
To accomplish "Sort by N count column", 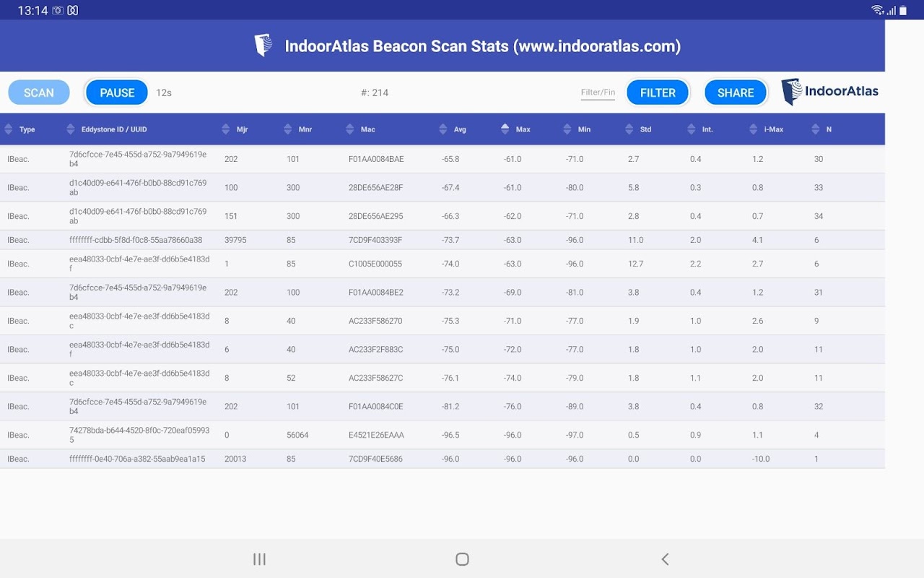I will pyautogui.click(x=816, y=129).
